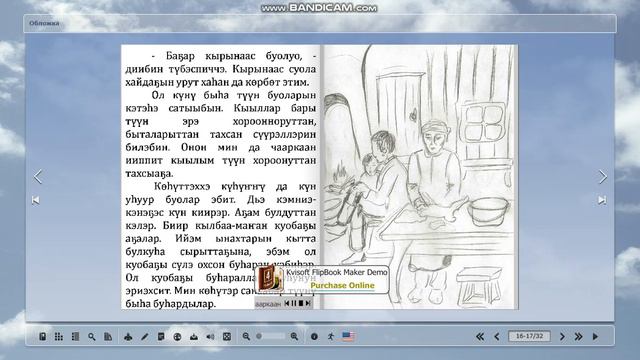Jump to the last page double arrow
The image size is (640, 360).
click(578, 336)
